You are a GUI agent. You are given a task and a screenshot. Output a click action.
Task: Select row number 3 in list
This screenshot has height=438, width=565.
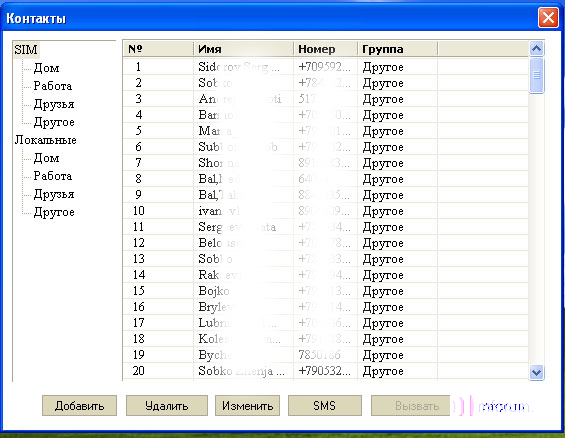point(325,99)
